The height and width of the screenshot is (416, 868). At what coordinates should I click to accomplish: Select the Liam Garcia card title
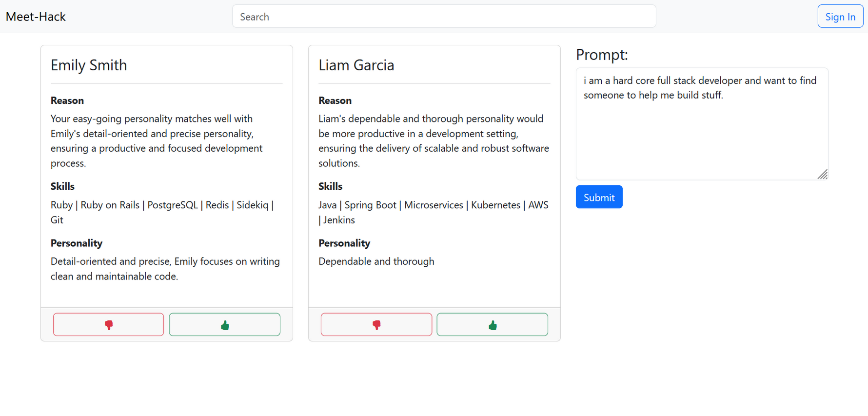click(356, 65)
